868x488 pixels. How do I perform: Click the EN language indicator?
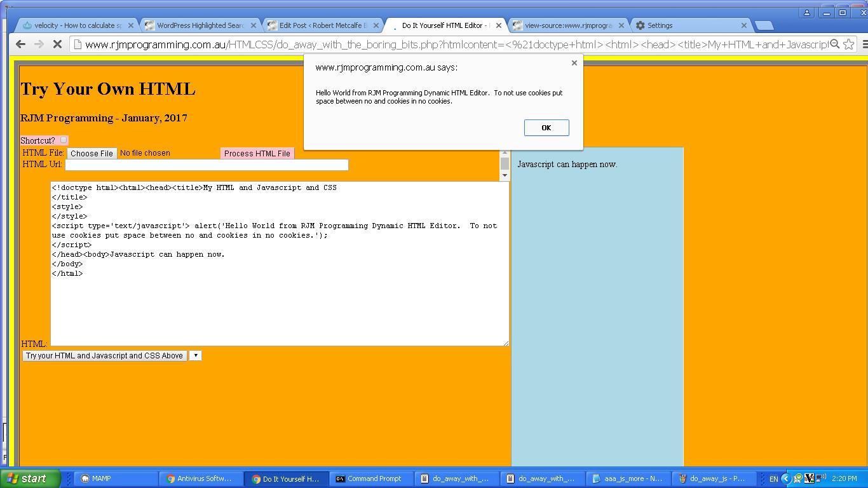(x=773, y=479)
